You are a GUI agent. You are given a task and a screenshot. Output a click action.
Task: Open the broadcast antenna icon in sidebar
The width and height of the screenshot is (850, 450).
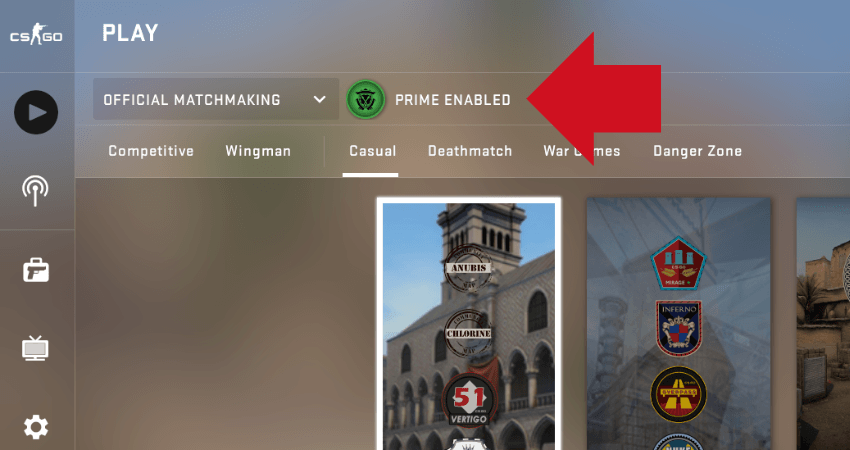(x=36, y=191)
